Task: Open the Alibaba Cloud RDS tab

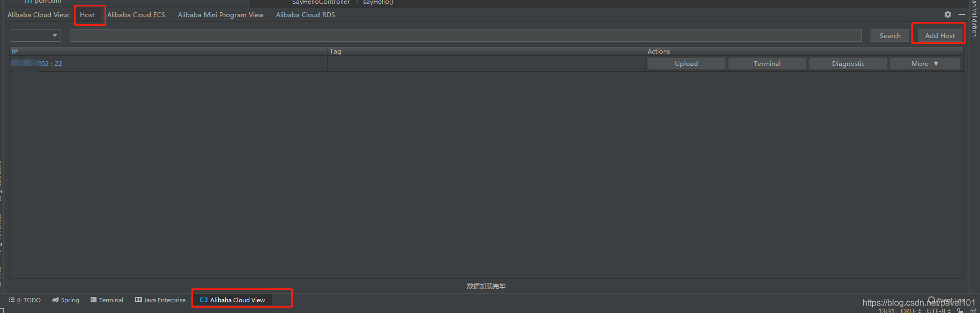Action: (x=306, y=14)
